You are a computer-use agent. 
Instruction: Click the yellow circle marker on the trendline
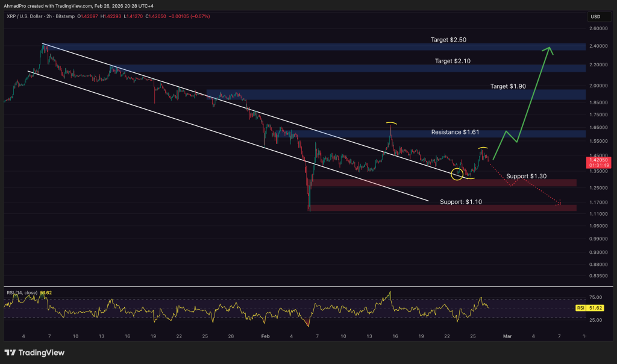click(458, 174)
